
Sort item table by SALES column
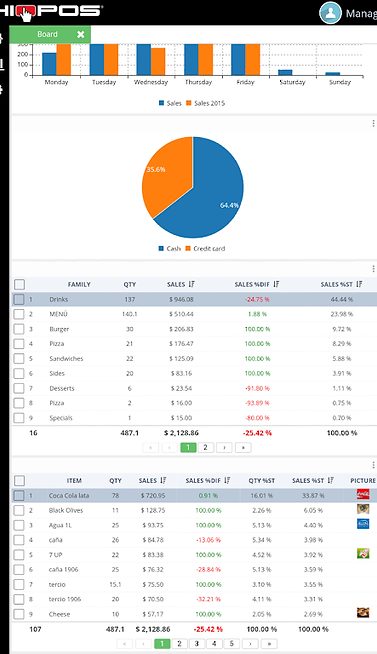163,480
